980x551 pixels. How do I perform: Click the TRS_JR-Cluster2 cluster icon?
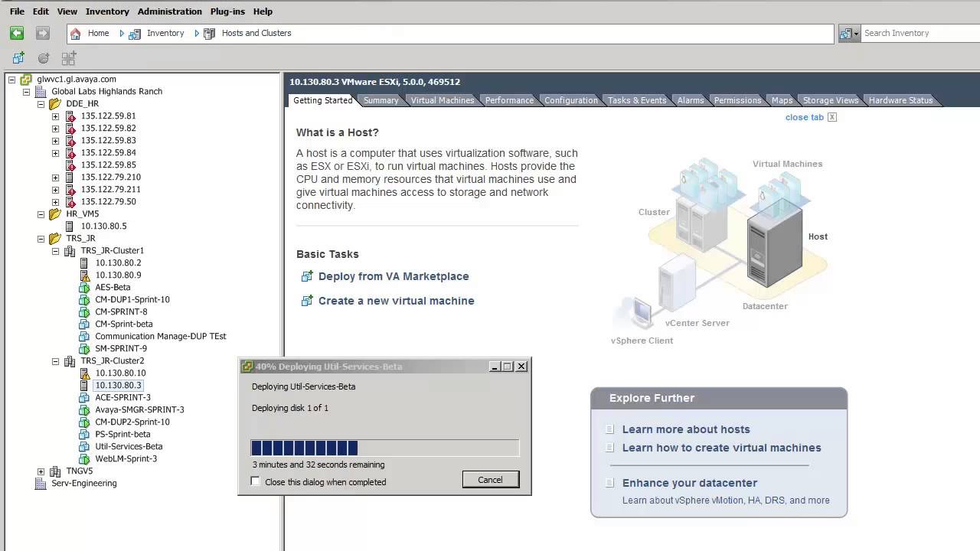70,361
